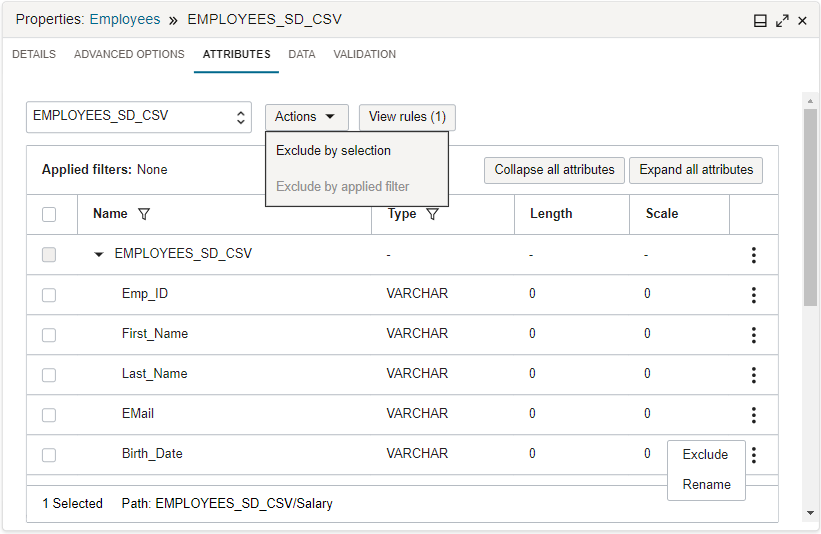Open the filter icon beside Type column
Image resolution: width=821 pixels, height=534 pixels.
pyautogui.click(x=432, y=214)
